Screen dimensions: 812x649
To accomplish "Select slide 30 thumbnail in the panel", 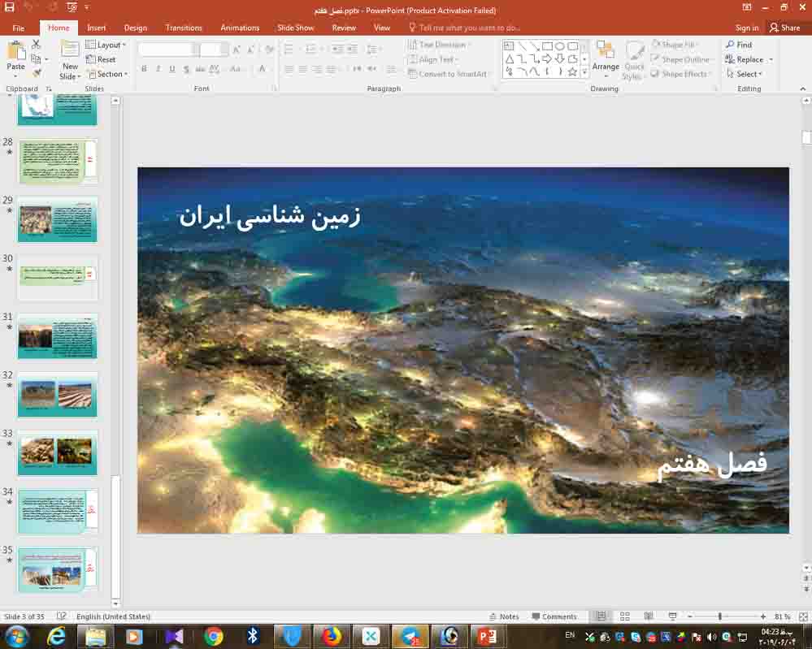I will [57, 276].
